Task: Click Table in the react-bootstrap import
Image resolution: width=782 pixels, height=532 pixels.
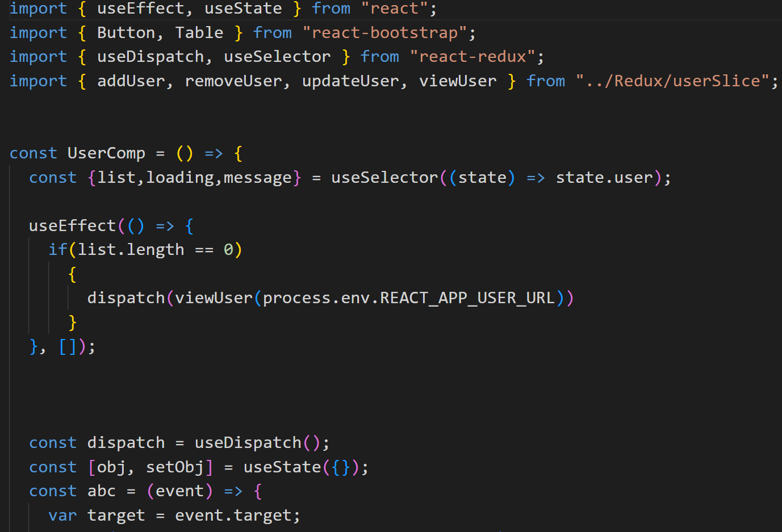Action: click(199, 33)
